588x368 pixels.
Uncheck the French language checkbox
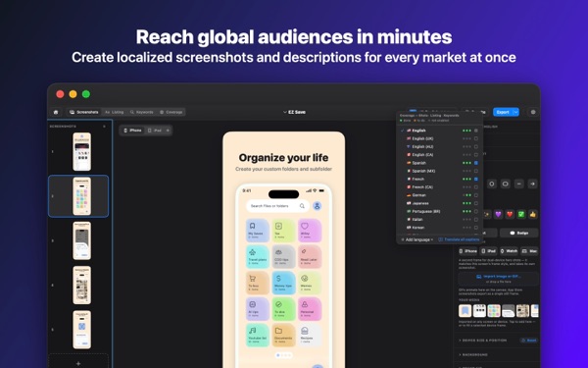(x=476, y=180)
